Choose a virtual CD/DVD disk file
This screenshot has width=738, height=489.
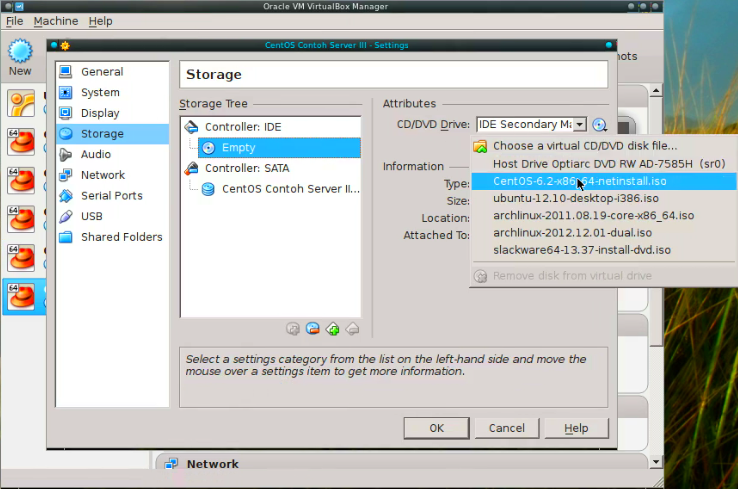pyautogui.click(x=604, y=146)
